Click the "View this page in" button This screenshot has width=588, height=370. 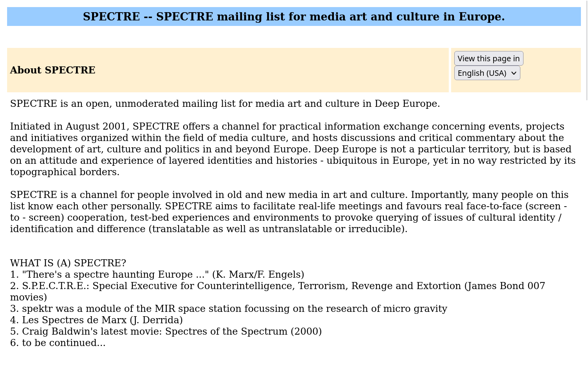[x=488, y=59]
